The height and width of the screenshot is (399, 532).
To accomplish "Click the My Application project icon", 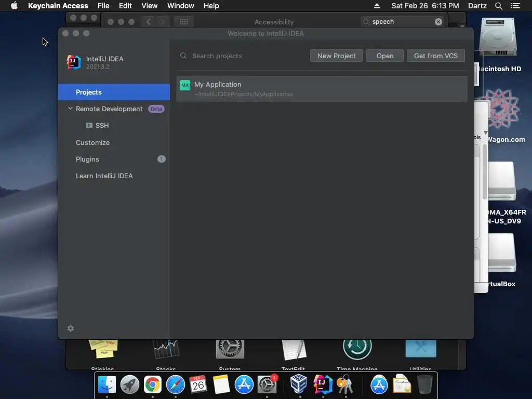I will pos(185,85).
